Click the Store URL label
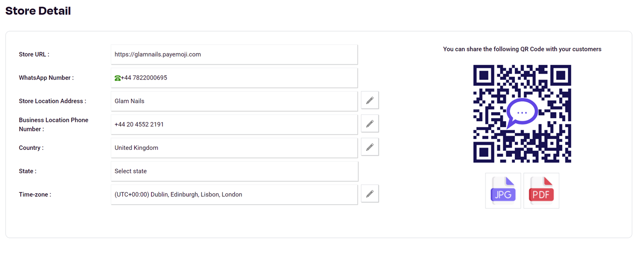This screenshot has height=253, width=644. pos(34,54)
